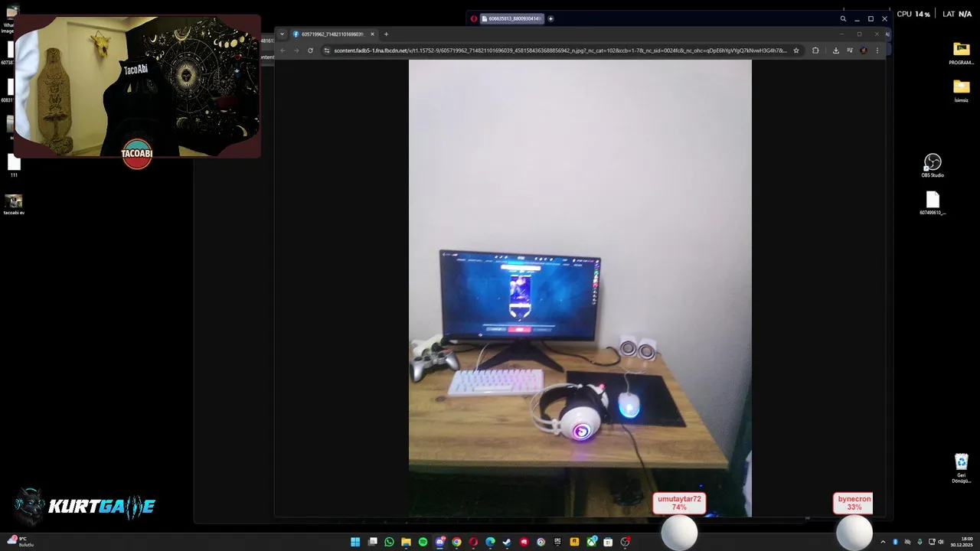980x551 pixels.
Task: Open OBS Studio from the taskbar
Action: pyautogui.click(x=625, y=542)
